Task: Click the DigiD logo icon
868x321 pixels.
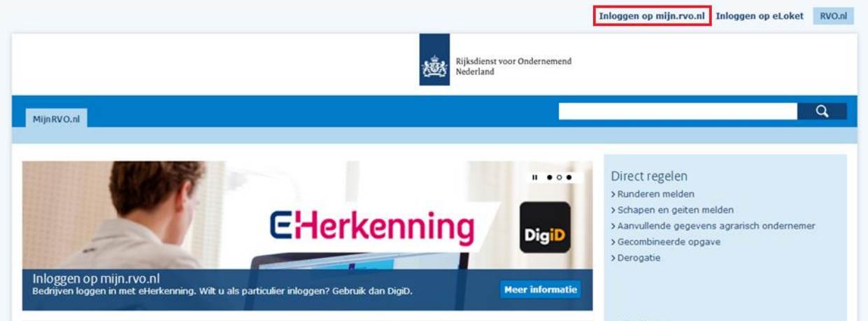Action: click(x=545, y=227)
